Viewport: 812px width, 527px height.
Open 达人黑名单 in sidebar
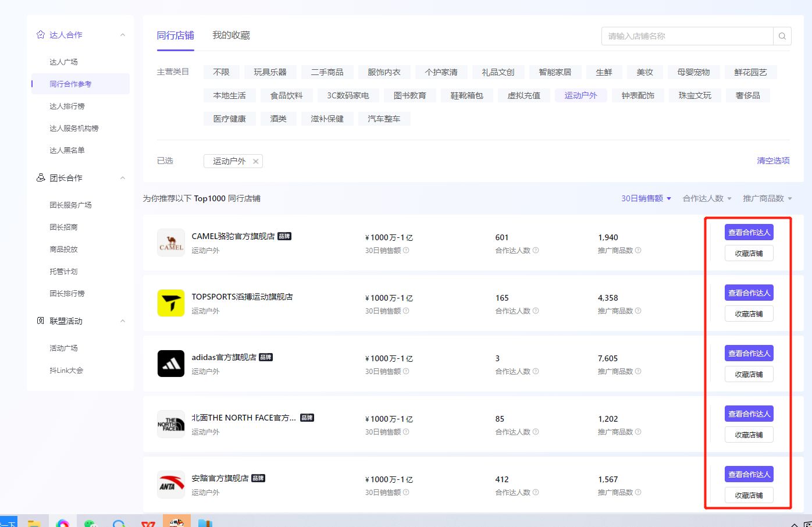[67, 150]
